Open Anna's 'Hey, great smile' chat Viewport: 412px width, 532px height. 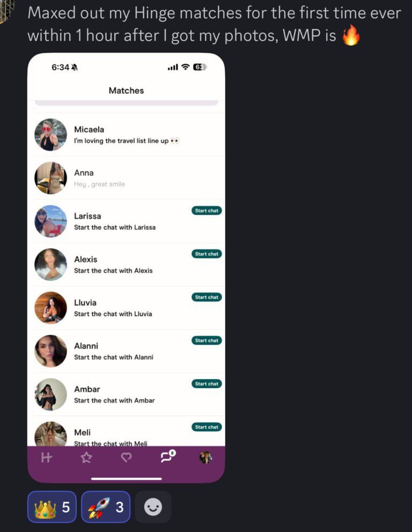pyautogui.click(x=129, y=178)
